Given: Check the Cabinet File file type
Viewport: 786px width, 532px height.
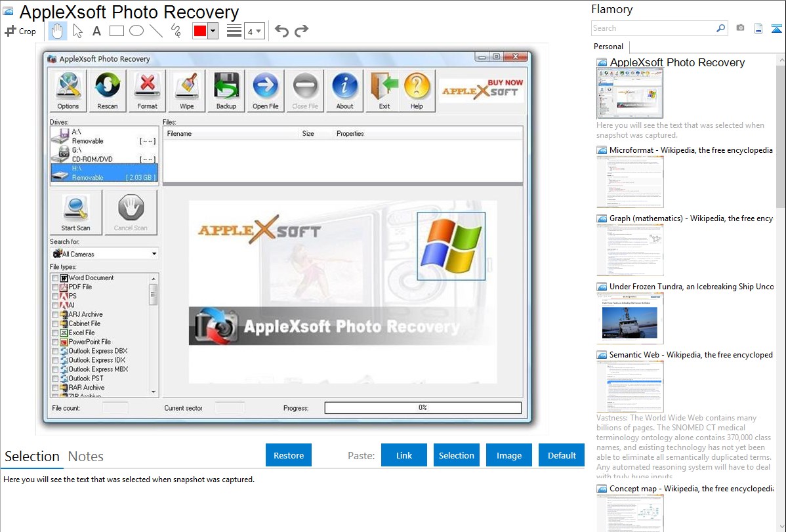Looking at the screenshot, I should pos(55,323).
